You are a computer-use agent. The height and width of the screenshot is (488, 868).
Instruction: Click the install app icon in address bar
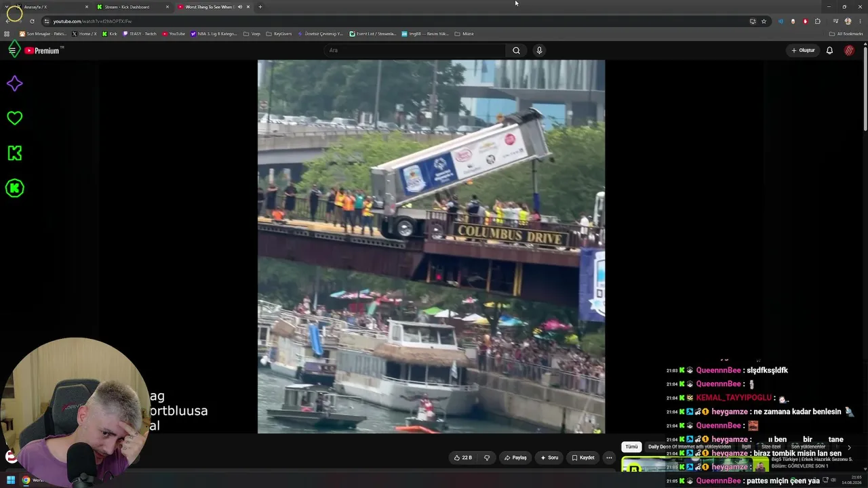pos(753,21)
